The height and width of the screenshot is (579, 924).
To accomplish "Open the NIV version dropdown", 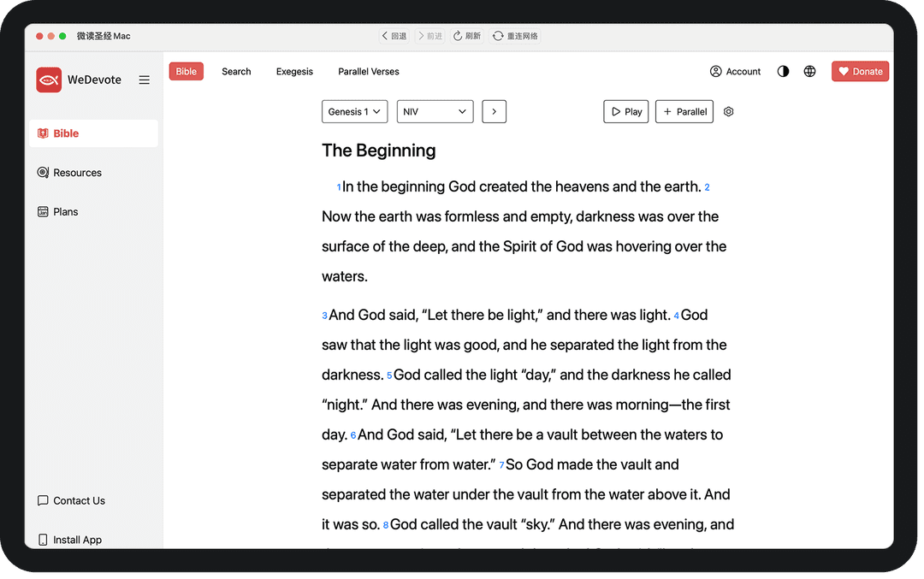I will (435, 112).
